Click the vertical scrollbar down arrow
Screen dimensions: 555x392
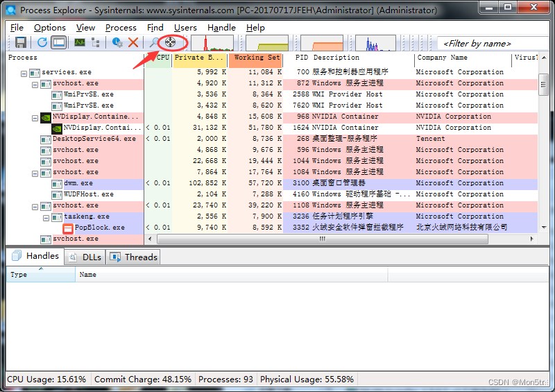tap(544, 228)
